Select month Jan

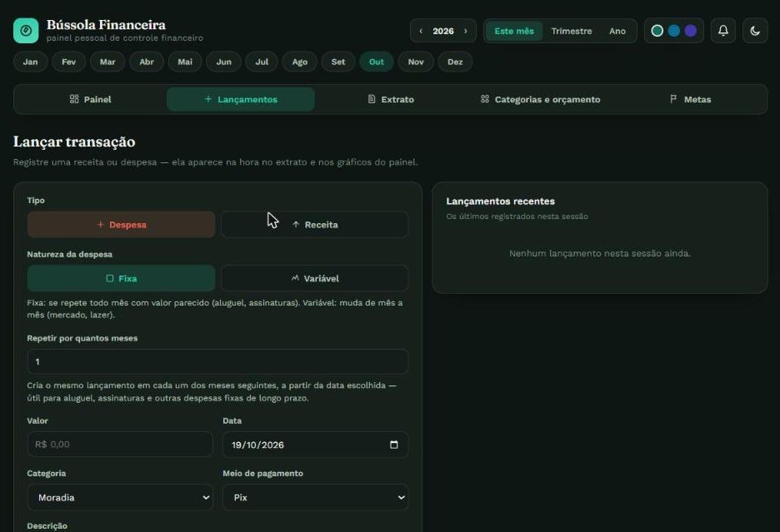pyautogui.click(x=30, y=62)
